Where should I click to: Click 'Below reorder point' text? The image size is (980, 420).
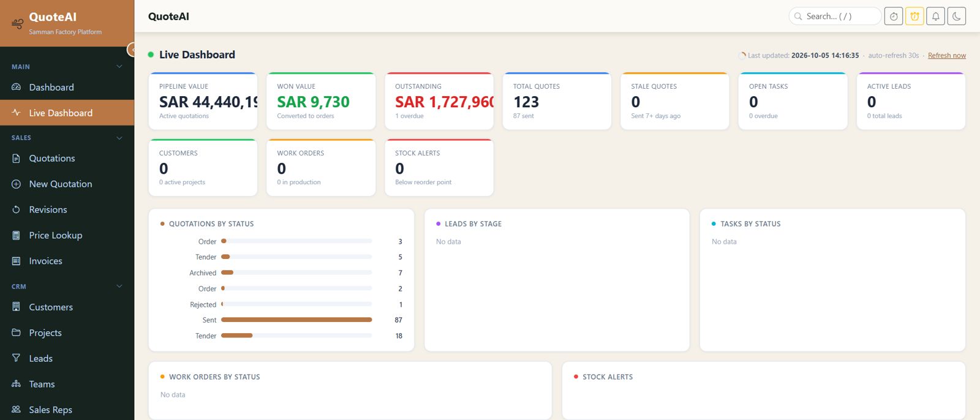pos(423,182)
